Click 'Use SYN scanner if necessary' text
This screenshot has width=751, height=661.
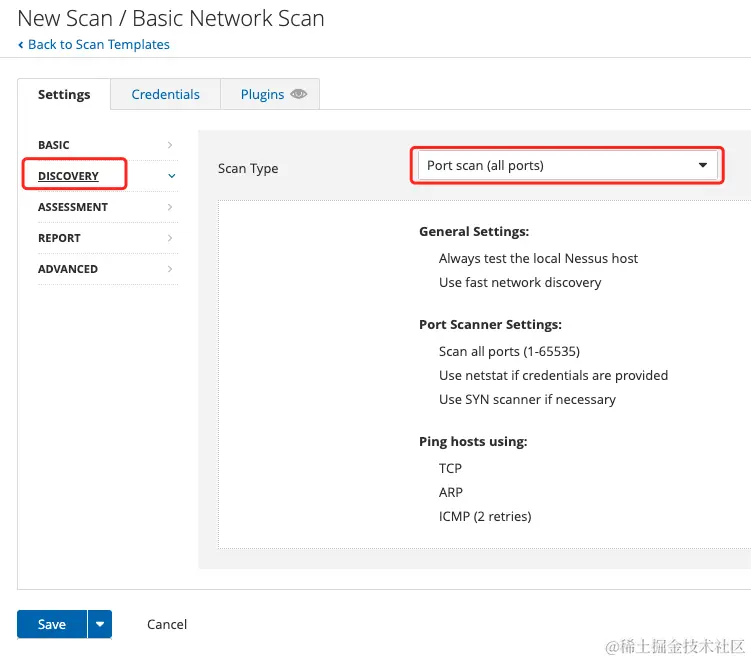click(527, 399)
